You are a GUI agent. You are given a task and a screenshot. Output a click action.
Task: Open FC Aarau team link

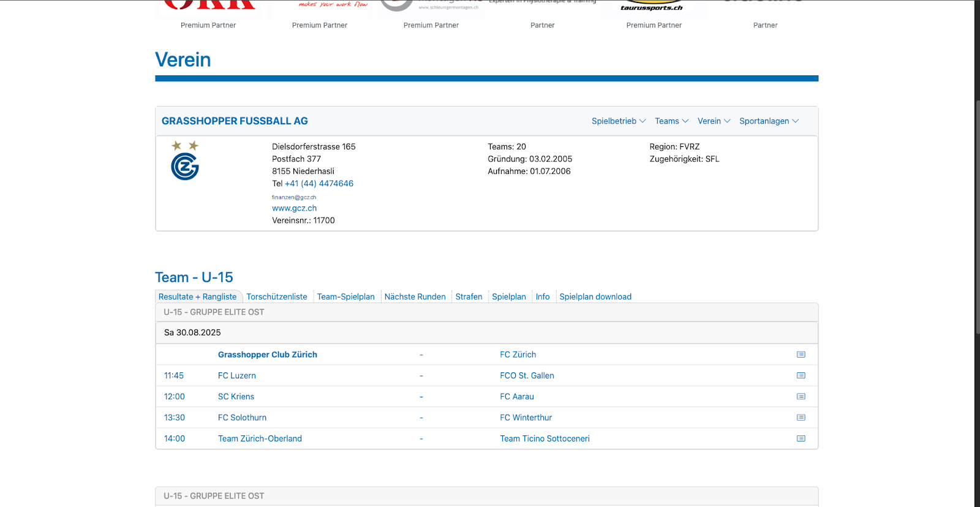point(517,397)
